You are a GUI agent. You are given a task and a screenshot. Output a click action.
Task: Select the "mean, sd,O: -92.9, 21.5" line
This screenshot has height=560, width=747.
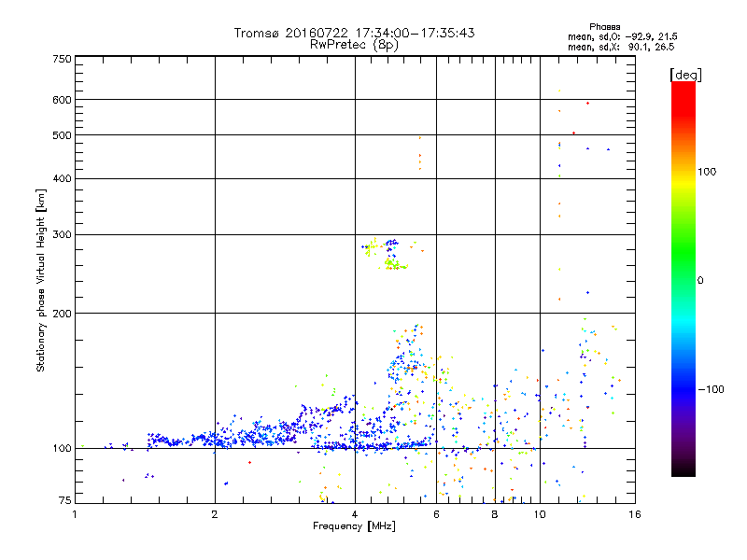point(622,36)
